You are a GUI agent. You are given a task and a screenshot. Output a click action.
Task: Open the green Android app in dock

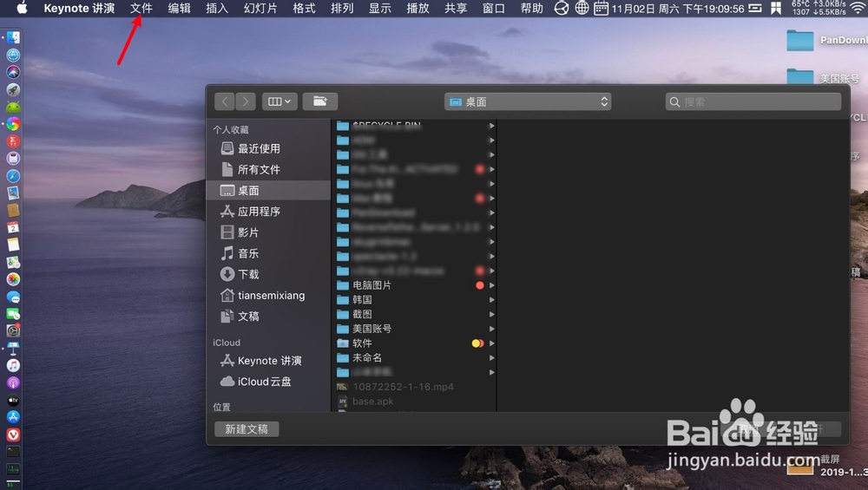point(13,107)
